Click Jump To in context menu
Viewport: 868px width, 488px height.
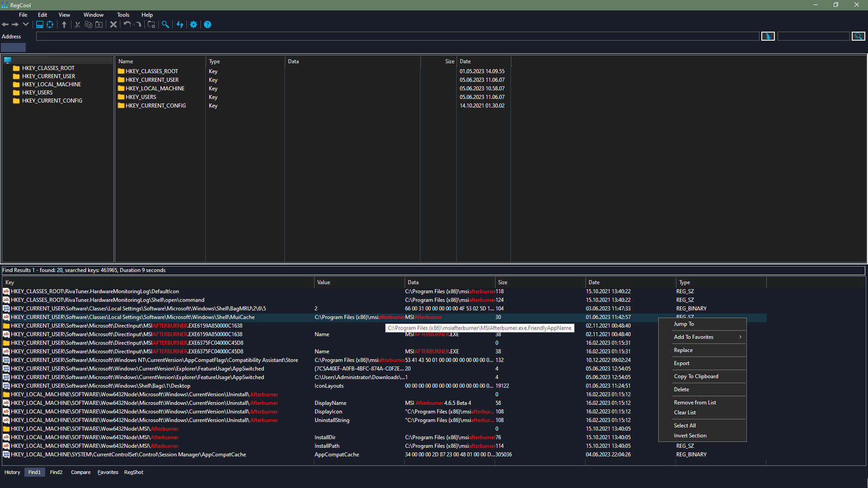pyautogui.click(x=684, y=324)
